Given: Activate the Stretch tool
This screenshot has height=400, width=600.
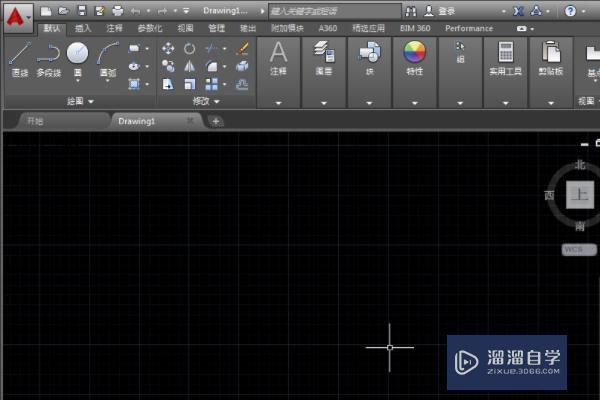Looking at the screenshot, I should 168,84.
